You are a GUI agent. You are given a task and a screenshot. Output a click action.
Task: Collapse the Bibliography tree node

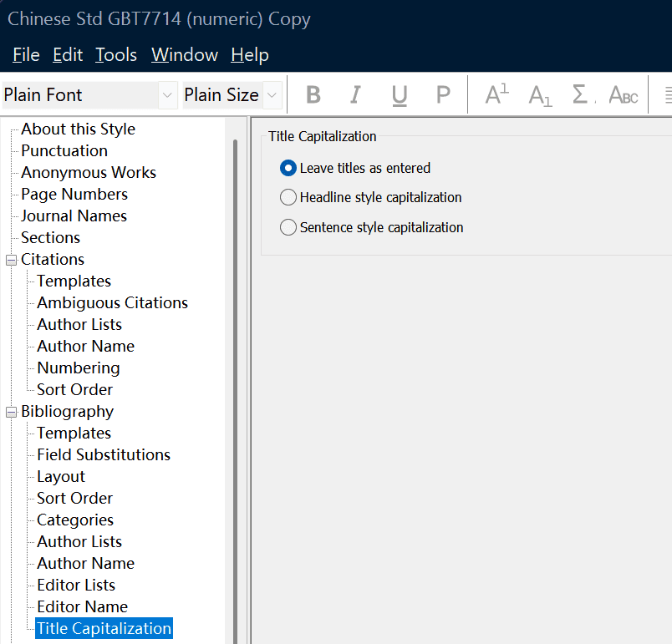click(x=12, y=412)
